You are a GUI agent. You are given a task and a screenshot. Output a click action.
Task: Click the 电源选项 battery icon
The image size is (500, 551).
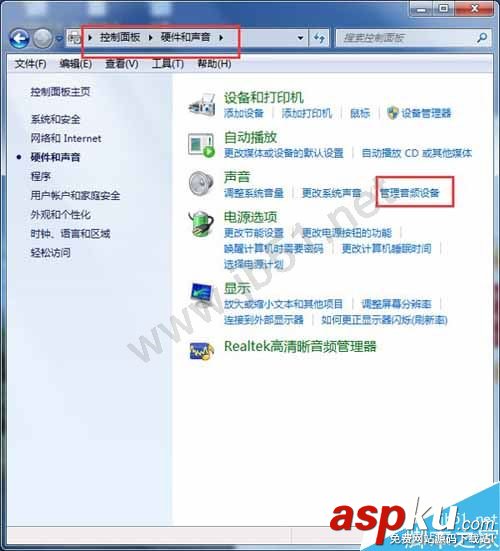(201, 223)
